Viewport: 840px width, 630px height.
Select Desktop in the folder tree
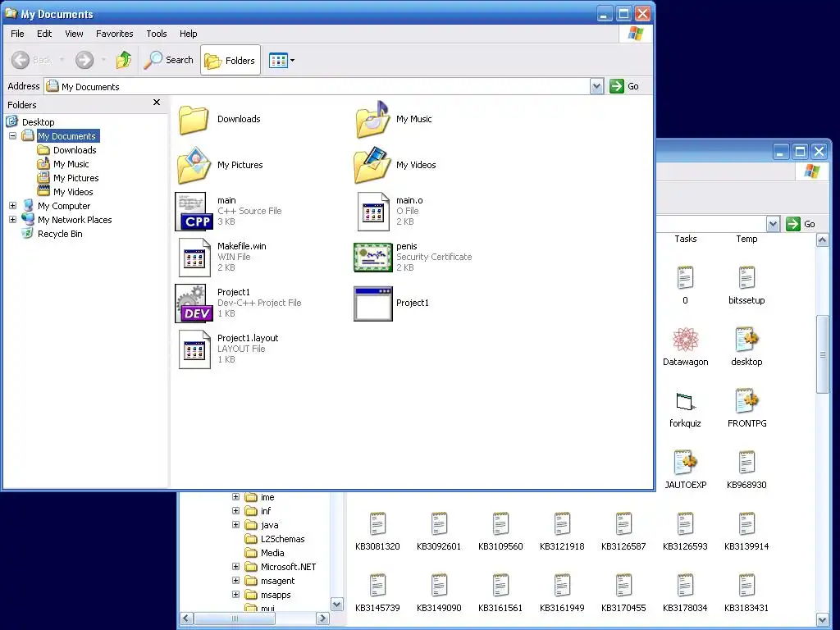38,122
